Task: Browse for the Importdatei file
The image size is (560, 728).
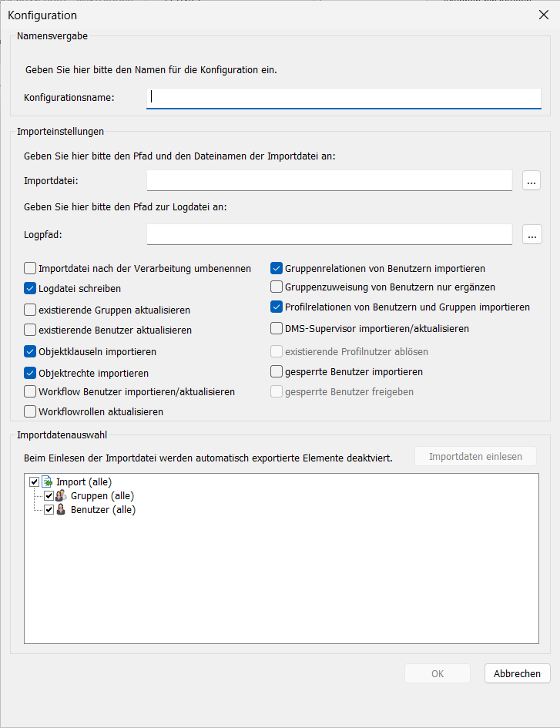Action: 531,181
